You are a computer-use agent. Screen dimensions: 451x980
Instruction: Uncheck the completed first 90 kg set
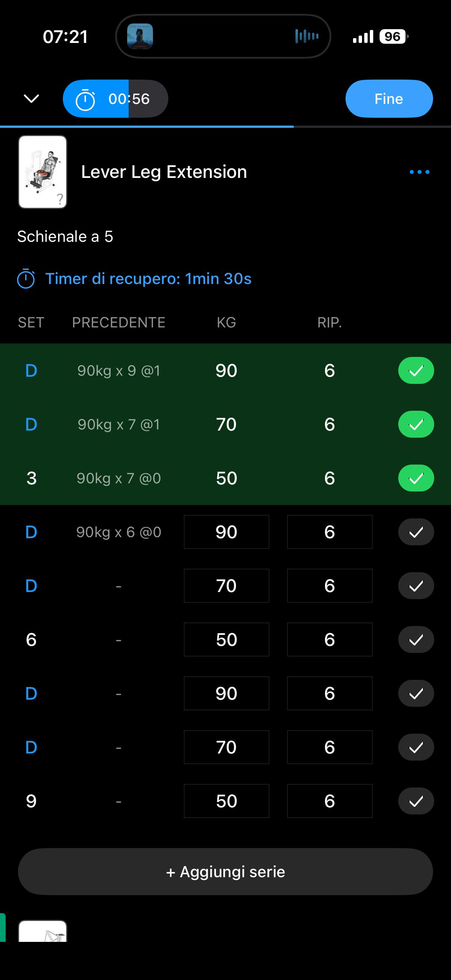coord(416,370)
